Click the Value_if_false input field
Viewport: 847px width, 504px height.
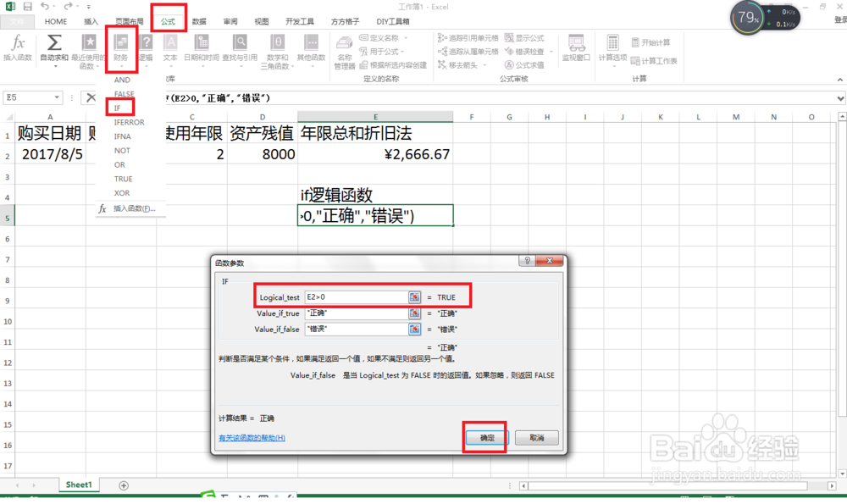(x=356, y=329)
